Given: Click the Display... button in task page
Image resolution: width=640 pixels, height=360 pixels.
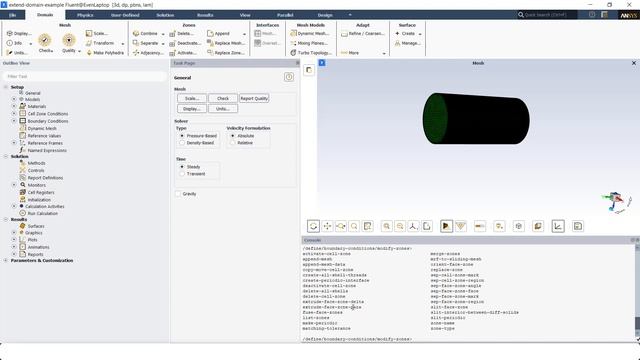Looking at the screenshot, I should tap(192, 109).
